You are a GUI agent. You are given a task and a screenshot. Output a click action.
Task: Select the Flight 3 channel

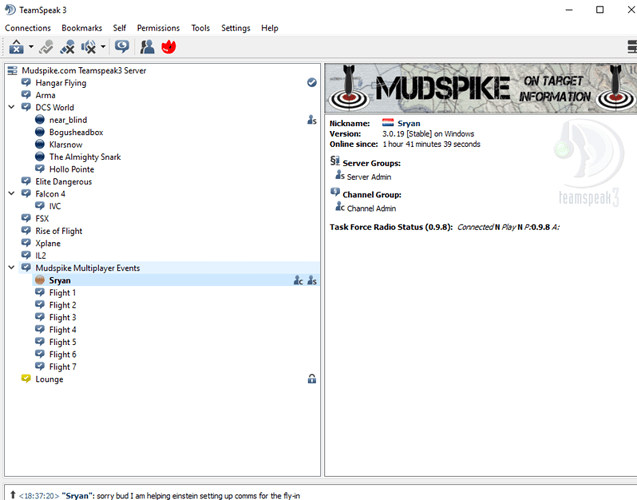coord(62,317)
